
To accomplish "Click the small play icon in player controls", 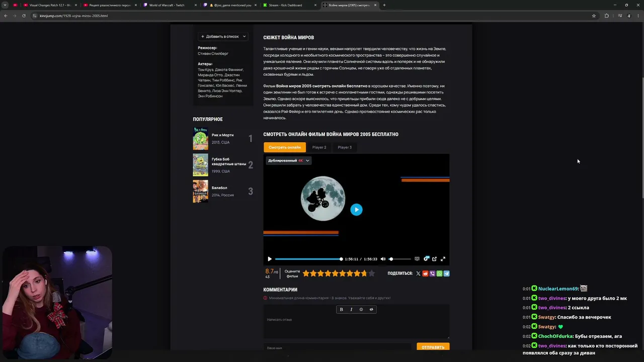I will (270, 259).
